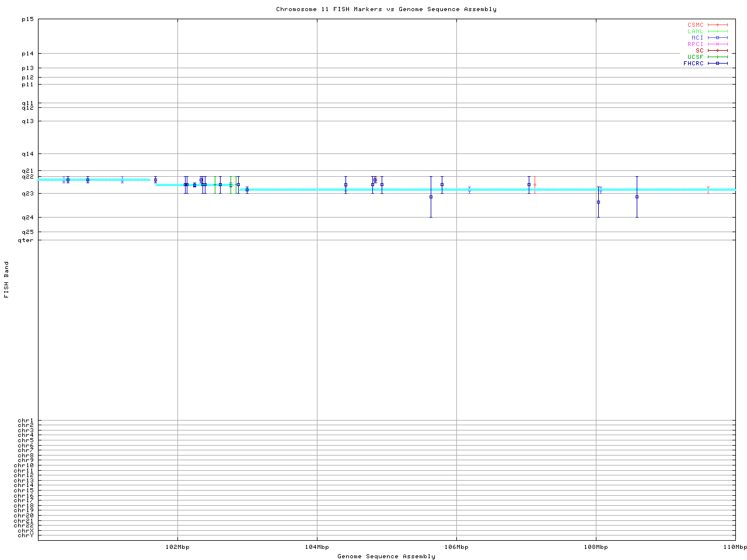Click the red marker nearest 110Mbp
Viewport: 747px width, 560px height.
(x=708, y=189)
